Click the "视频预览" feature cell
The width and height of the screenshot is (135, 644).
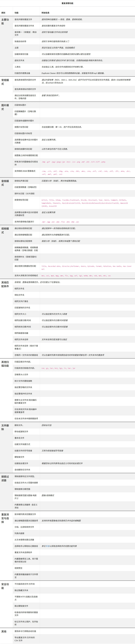[x=26, y=568]
